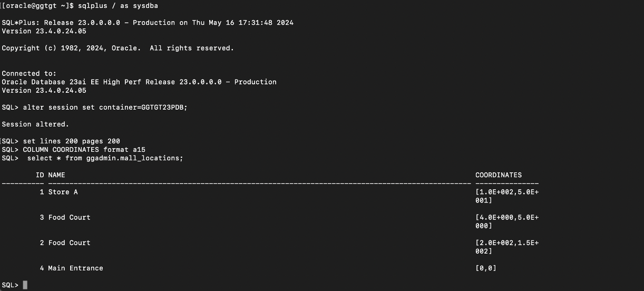Click the Oracle copyright notice line
The height and width of the screenshot is (291, 644).
coord(118,48)
